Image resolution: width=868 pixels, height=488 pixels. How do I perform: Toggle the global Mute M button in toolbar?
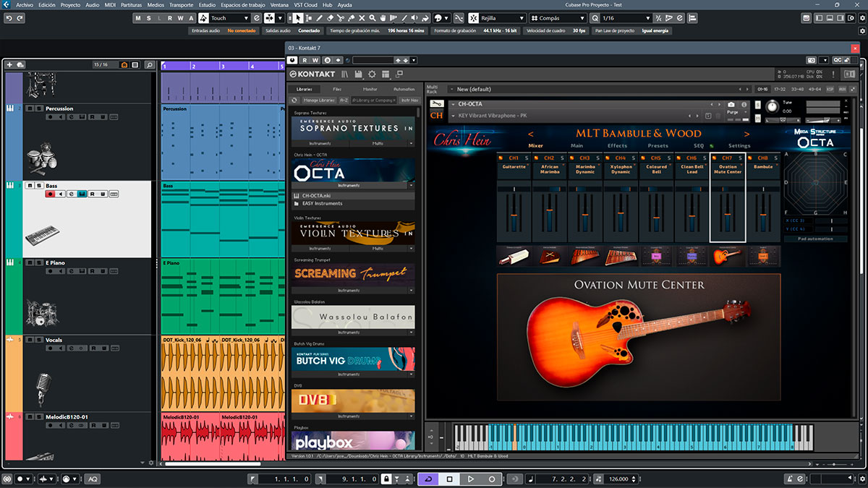pyautogui.click(x=139, y=18)
